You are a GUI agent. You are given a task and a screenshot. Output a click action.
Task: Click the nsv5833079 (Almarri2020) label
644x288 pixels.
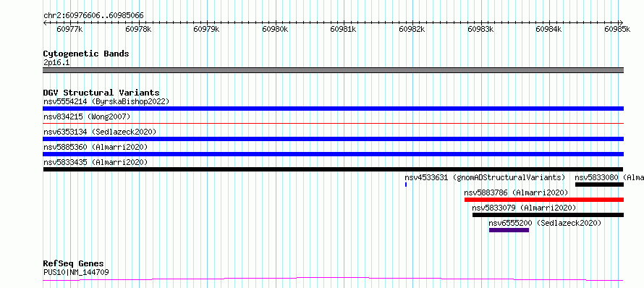[524, 208]
